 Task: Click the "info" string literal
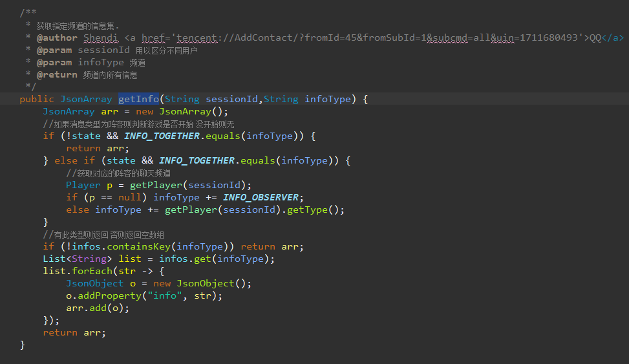click(x=165, y=295)
